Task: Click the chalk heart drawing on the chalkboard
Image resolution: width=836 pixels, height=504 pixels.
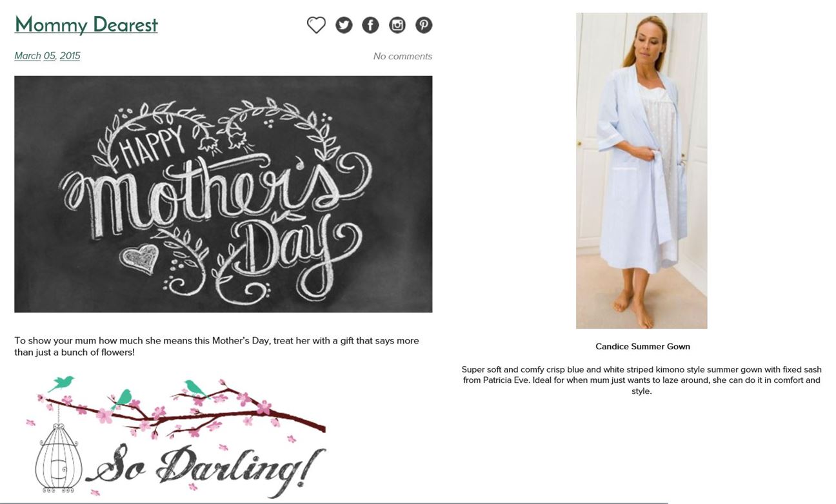Action: point(139,258)
